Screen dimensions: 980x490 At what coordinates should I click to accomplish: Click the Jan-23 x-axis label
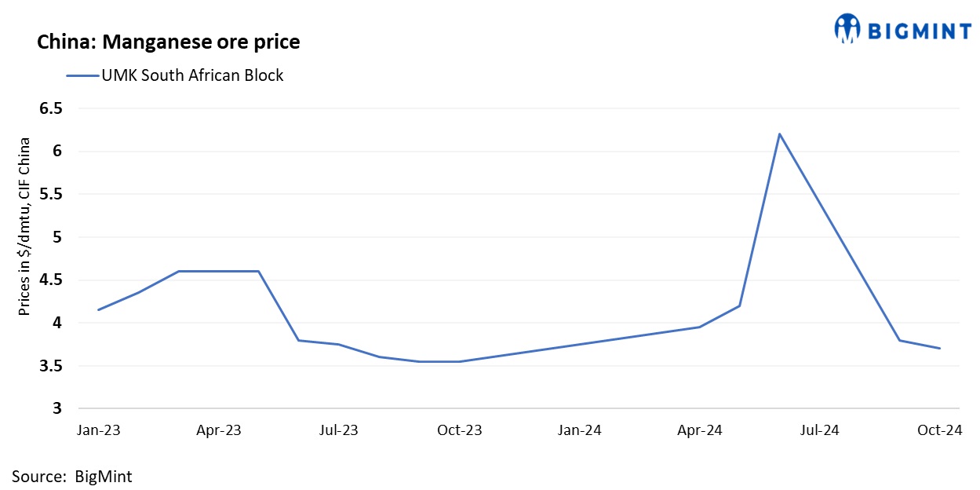click(99, 430)
